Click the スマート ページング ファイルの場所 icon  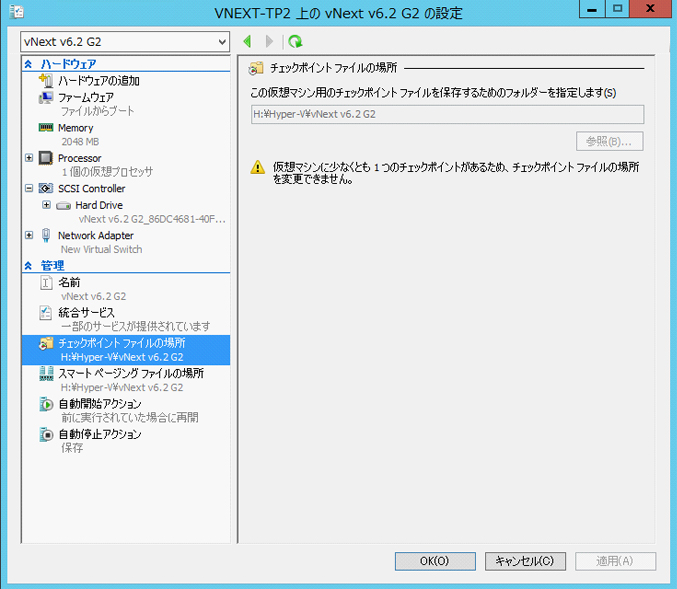pyautogui.click(x=46, y=374)
